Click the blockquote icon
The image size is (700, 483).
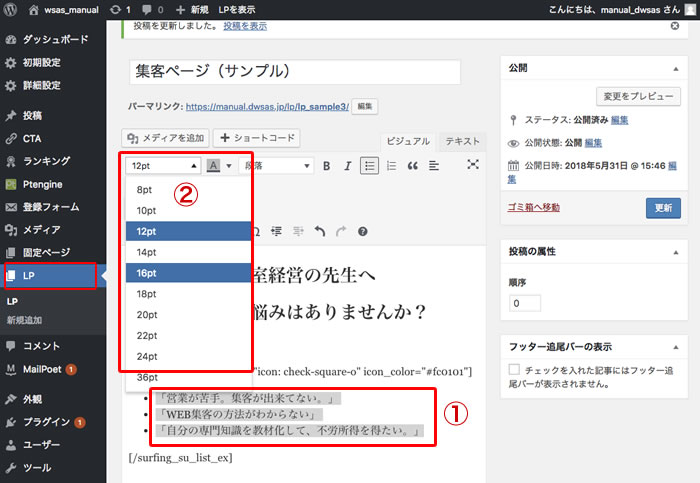point(412,165)
